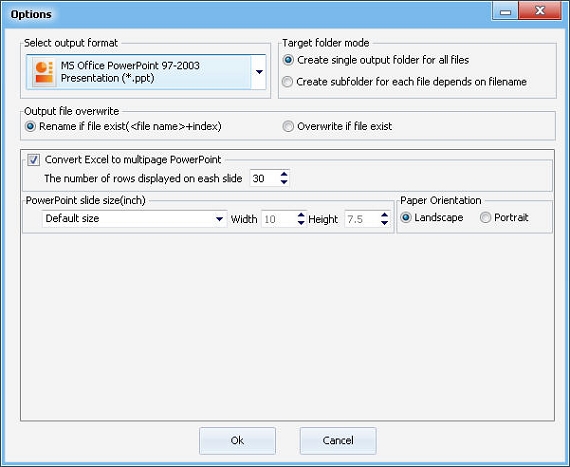Screen dimensions: 570x467
Task: Decrease slide Height with down arrow
Action: [x=385, y=223]
